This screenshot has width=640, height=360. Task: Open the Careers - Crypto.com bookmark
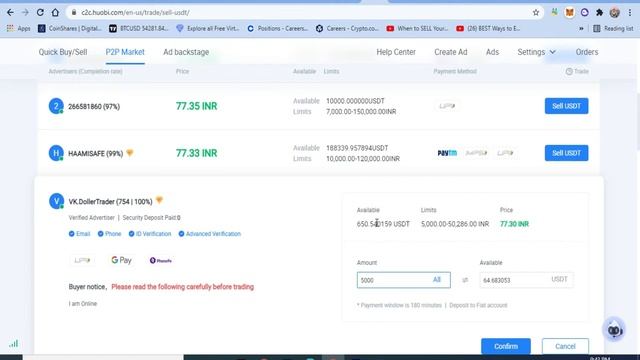click(x=347, y=29)
